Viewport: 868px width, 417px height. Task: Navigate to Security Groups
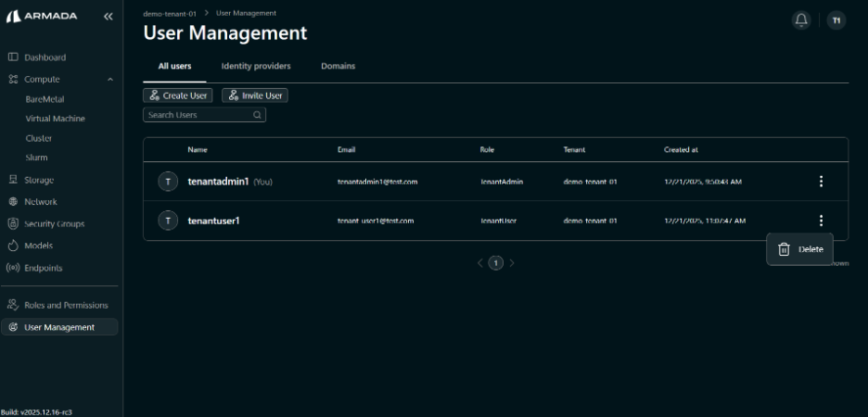tap(54, 224)
